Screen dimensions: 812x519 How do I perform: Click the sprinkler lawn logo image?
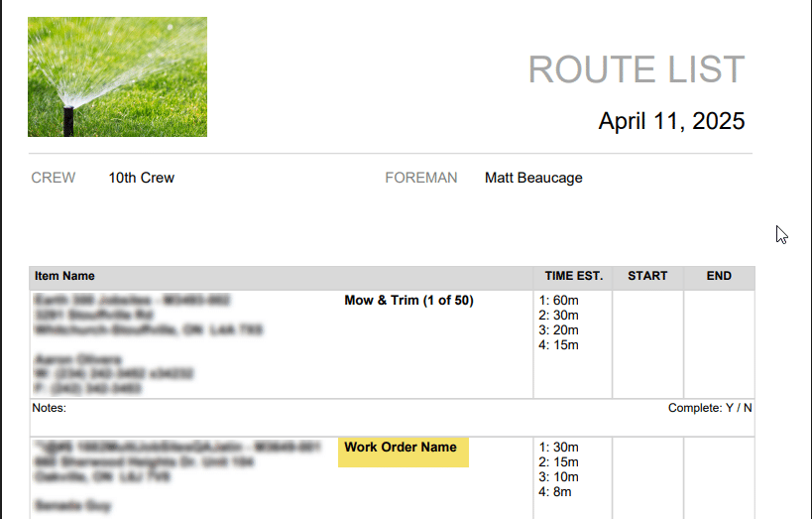click(118, 76)
